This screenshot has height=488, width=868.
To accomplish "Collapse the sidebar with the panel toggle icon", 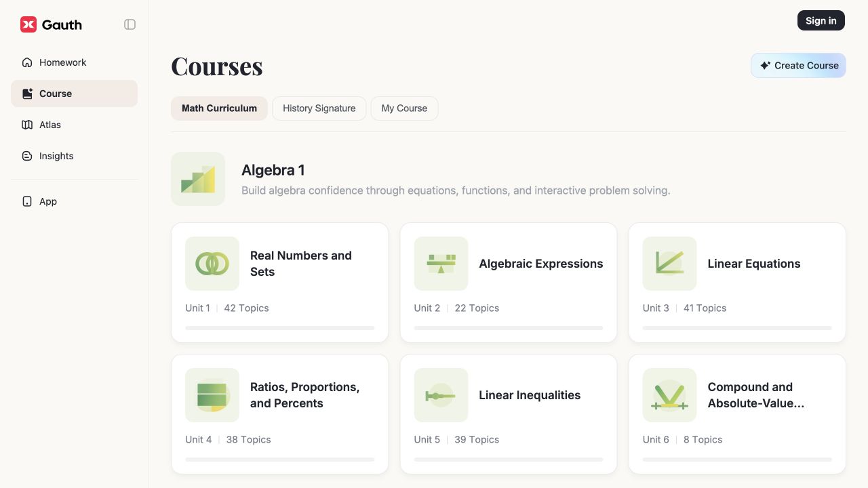I will click(x=130, y=24).
